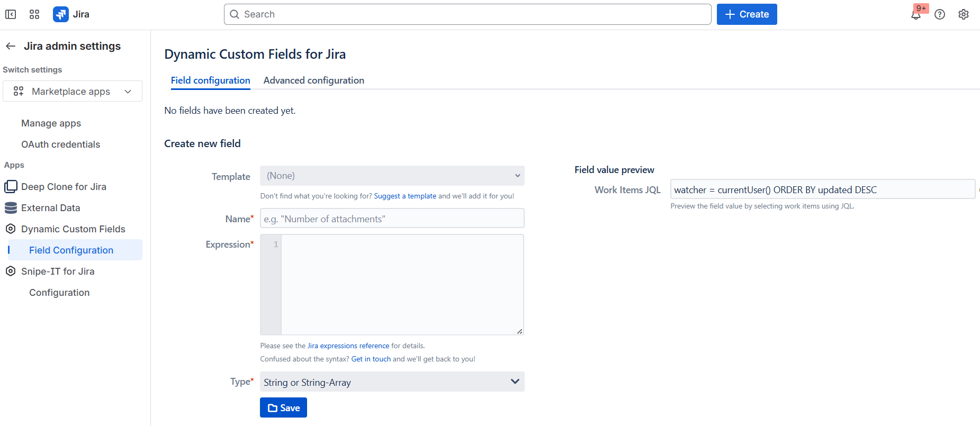
Task: Click inside the Work Items JQL field
Action: click(822, 189)
